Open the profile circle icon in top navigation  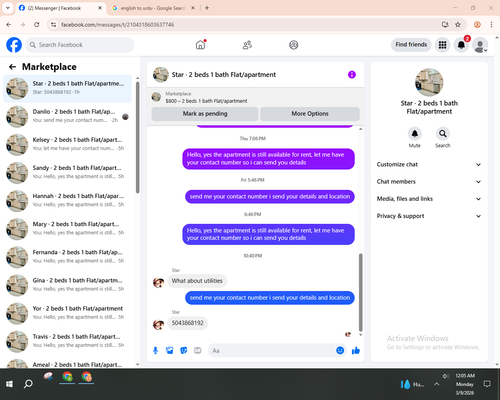point(294,45)
